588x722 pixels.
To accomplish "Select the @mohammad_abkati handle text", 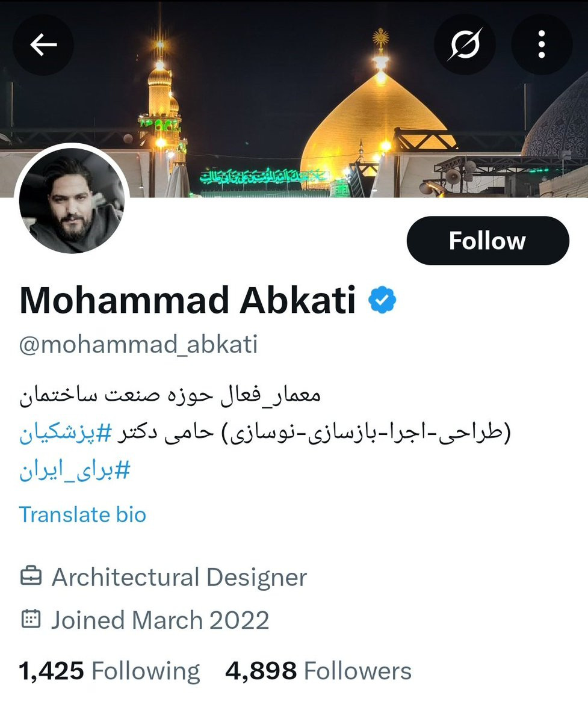I will 138,345.
